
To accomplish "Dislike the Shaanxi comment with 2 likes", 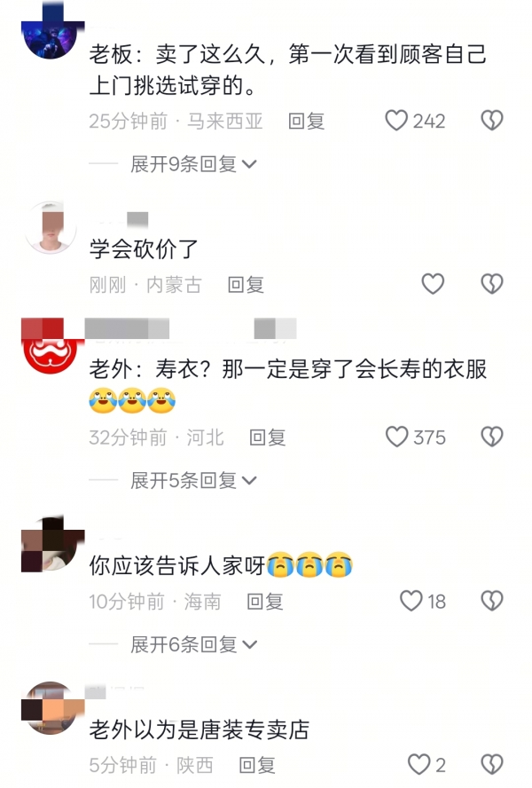I will tap(492, 765).
